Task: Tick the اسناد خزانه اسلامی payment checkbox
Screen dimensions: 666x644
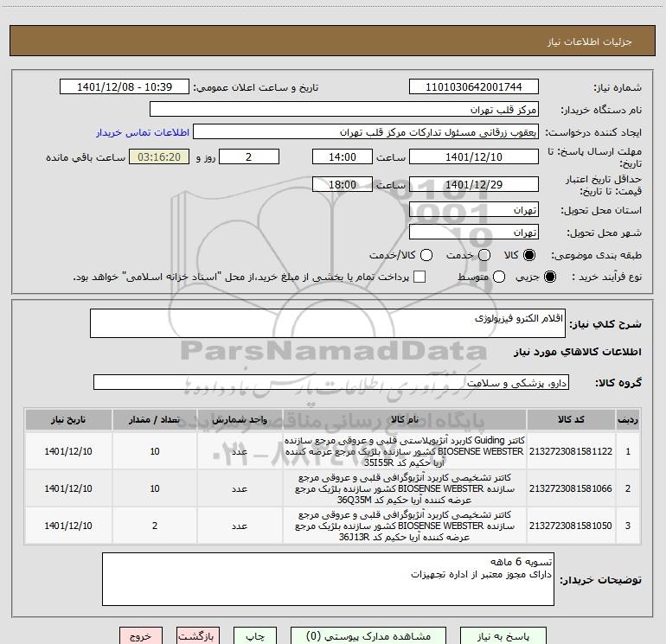Action: [419, 277]
